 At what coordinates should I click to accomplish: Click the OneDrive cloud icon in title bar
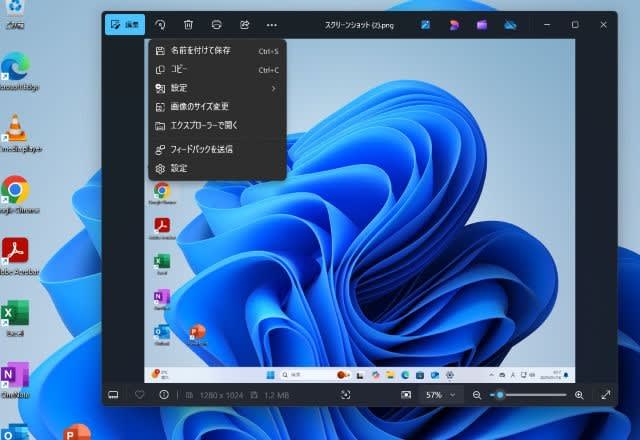pos(510,25)
